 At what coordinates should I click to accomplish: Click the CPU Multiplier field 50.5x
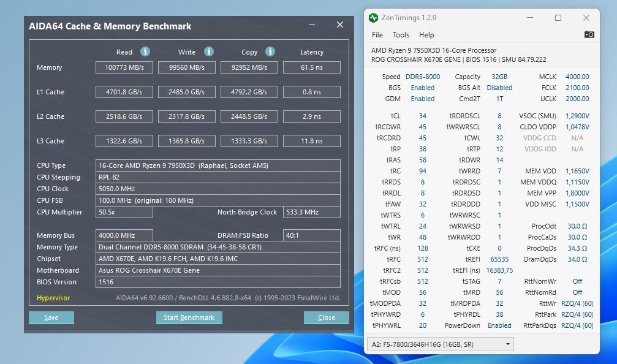124,212
